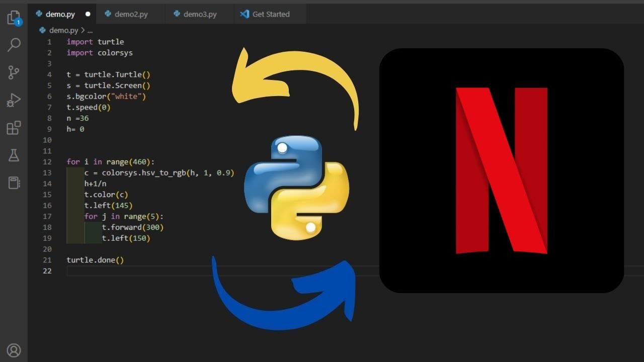Click the 'turtle.done()' line
644x362 pixels.
coord(95,260)
